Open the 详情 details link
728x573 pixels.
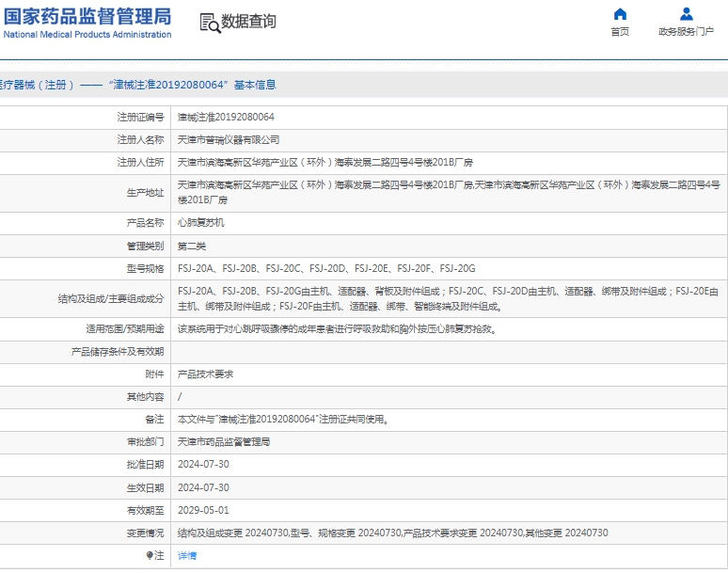[187, 555]
